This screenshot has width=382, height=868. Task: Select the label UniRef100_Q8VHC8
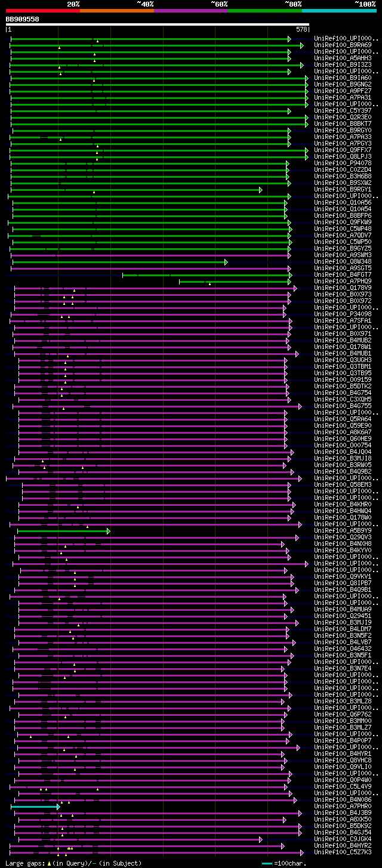pos(343,760)
